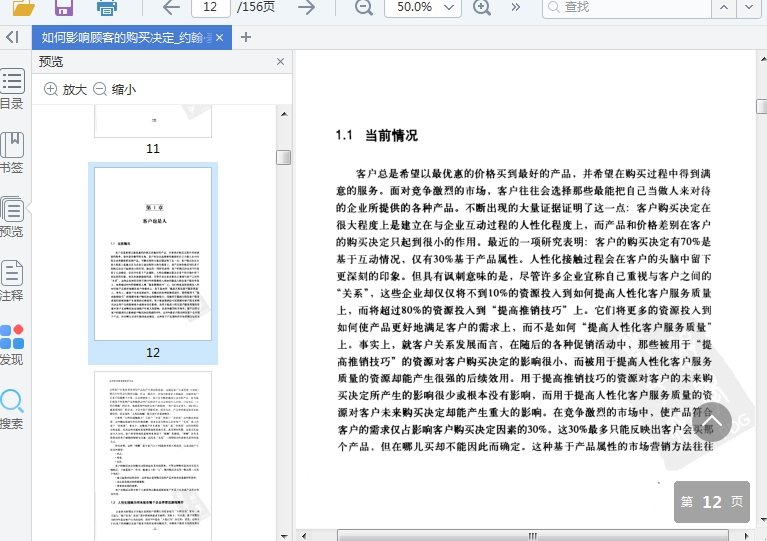Click the 预览 panel title
Image resolution: width=767 pixels, height=541 pixels.
point(51,62)
